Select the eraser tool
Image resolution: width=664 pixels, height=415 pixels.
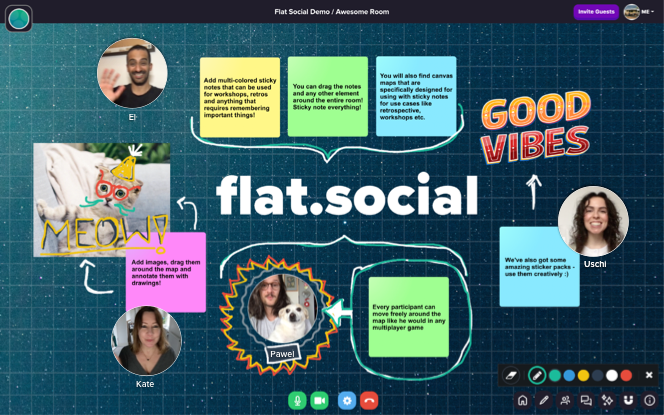[511, 375]
